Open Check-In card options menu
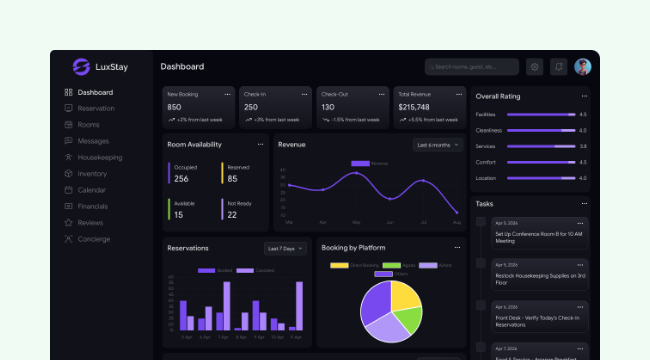 click(304, 95)
